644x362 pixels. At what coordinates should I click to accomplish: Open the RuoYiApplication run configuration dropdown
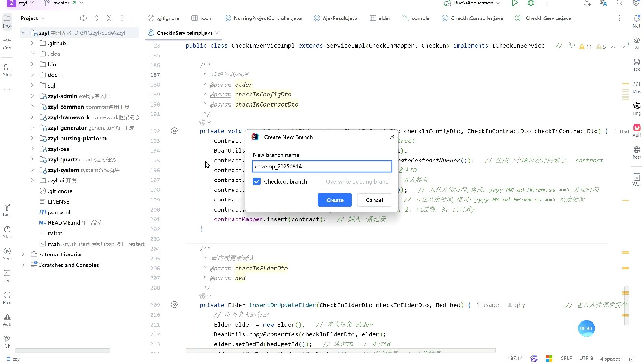(472, 3)
